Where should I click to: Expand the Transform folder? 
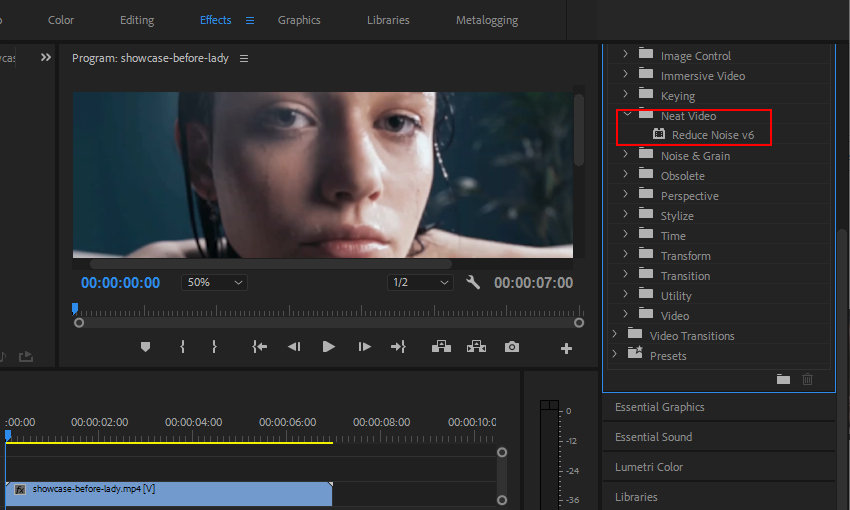626,254
